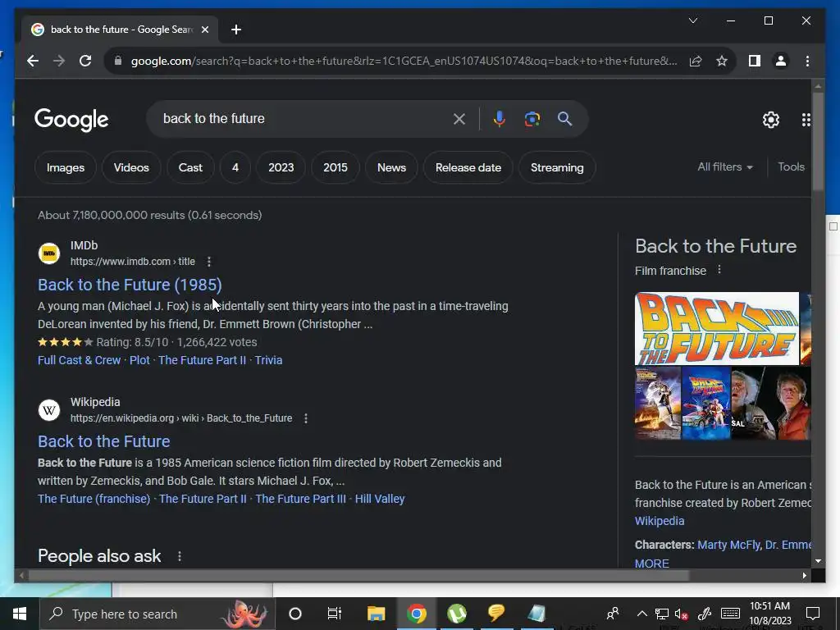Select the Videos filter chip

131,167
